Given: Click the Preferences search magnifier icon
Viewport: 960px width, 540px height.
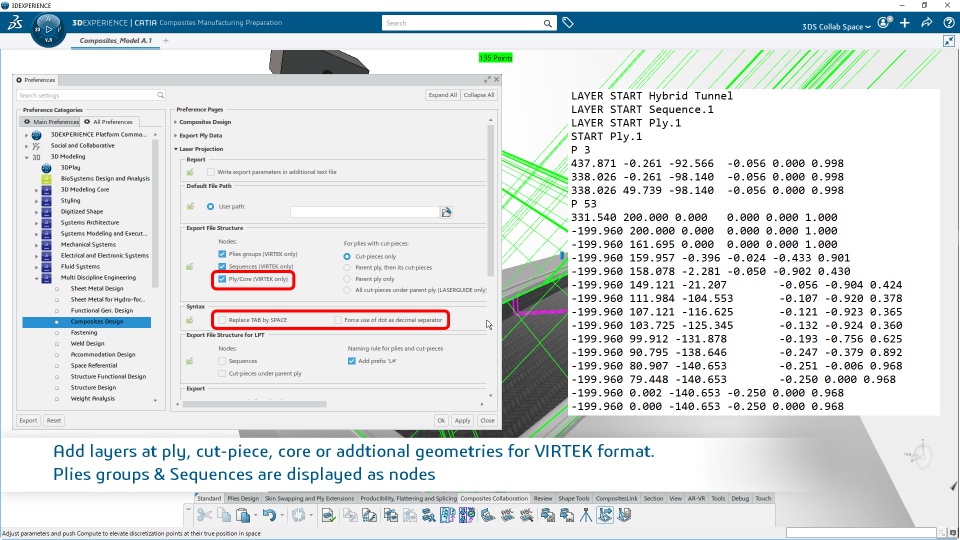Looking at the screenshot, I should pos(160,95).
